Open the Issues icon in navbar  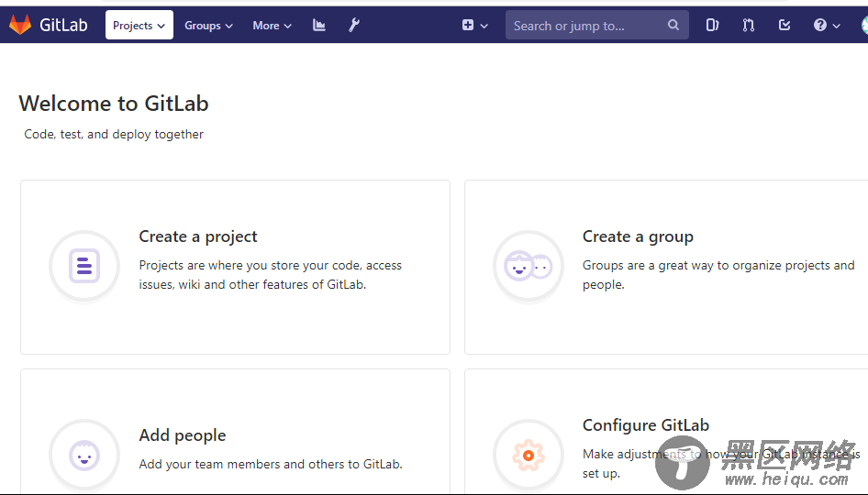(712, 25)
